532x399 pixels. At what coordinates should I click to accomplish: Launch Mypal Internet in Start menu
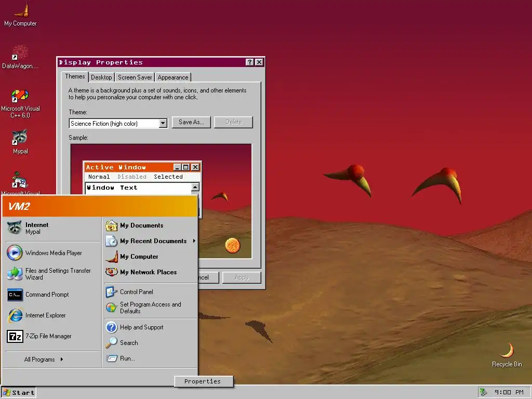[x=52, y=228]
